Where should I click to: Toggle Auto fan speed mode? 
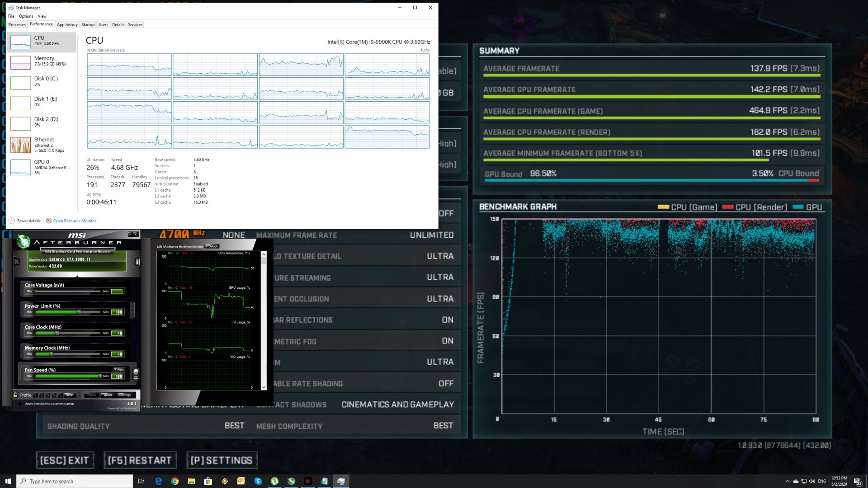[x=119, y=369]
